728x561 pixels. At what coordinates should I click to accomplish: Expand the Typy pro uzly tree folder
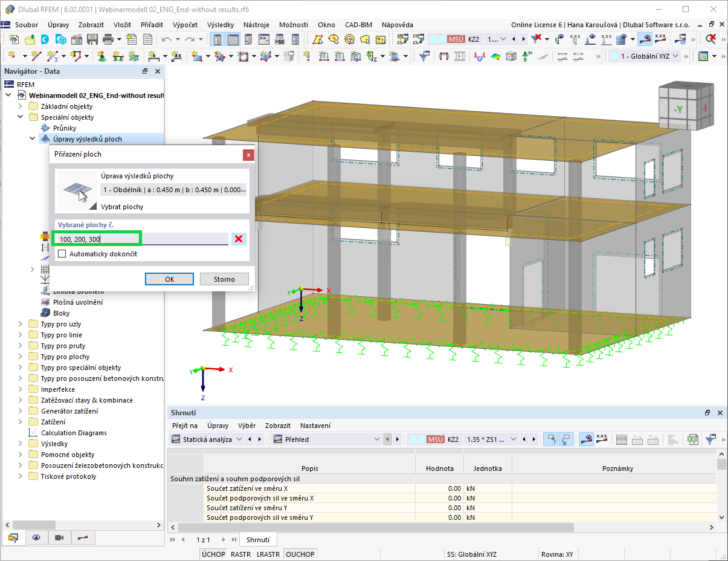[21, 324]
